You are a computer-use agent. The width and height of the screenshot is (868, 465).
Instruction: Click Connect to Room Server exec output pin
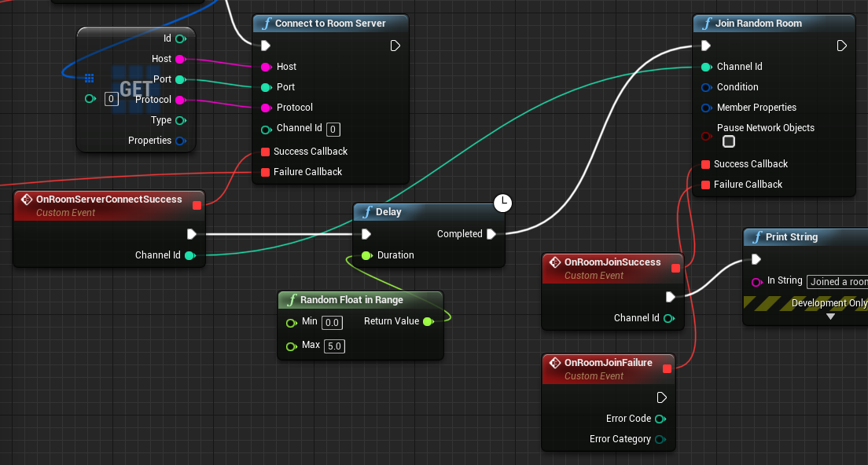[395, 46]
